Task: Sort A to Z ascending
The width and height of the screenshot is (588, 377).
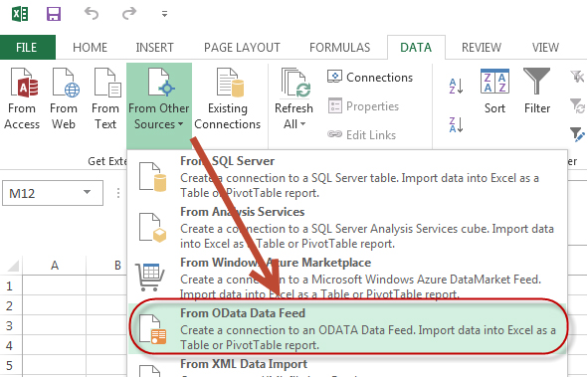Action: pyautogui.click(x=457, y=86)
